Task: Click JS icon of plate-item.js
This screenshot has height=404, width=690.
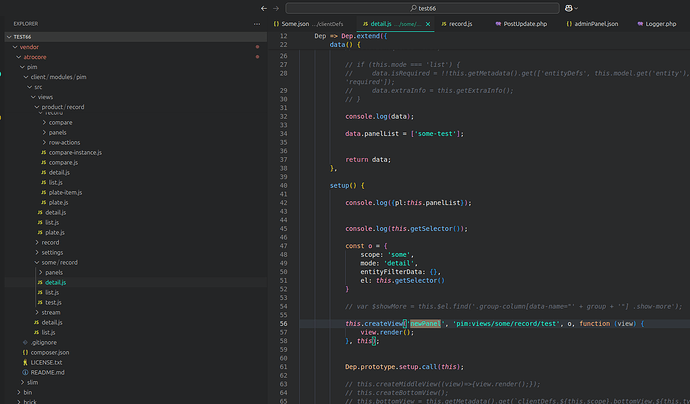Action: click(44, 193)
